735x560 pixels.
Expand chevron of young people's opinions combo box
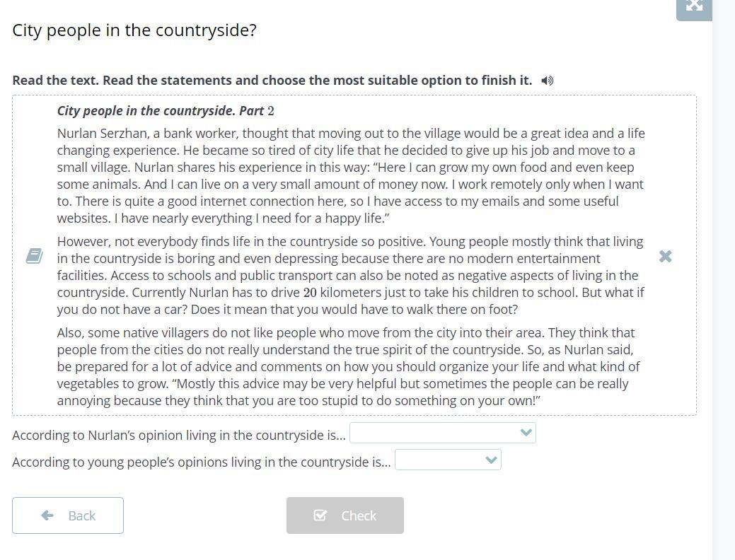click(491, 460)
